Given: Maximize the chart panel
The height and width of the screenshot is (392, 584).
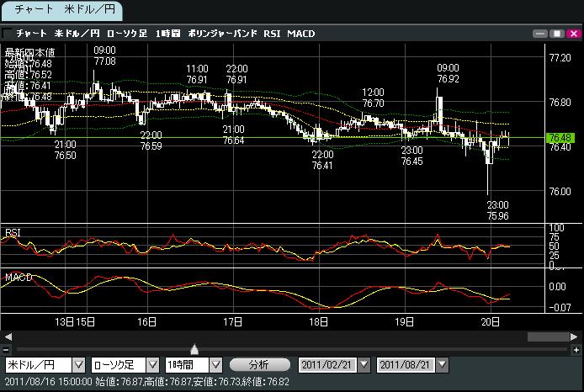Looking at the screenshot, I should pyautogui.click(x=557, y=34).
